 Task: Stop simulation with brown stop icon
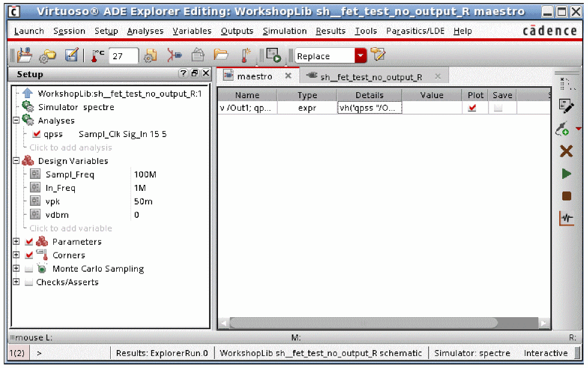566,196
